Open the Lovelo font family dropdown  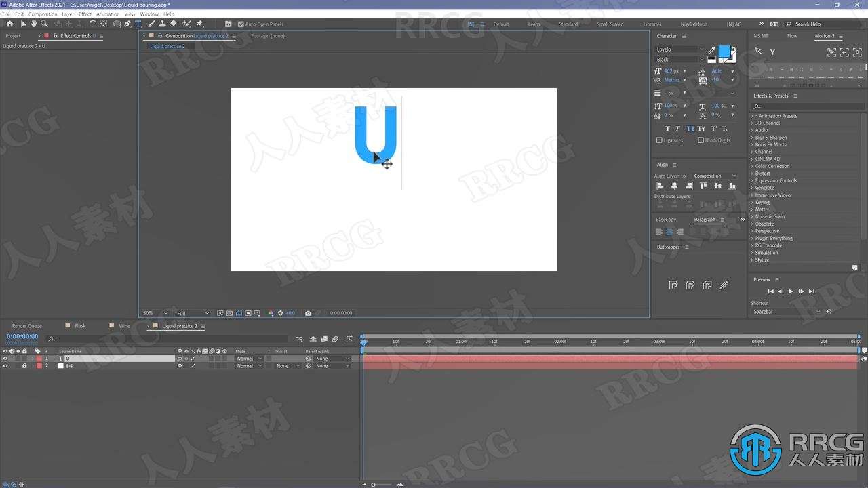[679, 49]
